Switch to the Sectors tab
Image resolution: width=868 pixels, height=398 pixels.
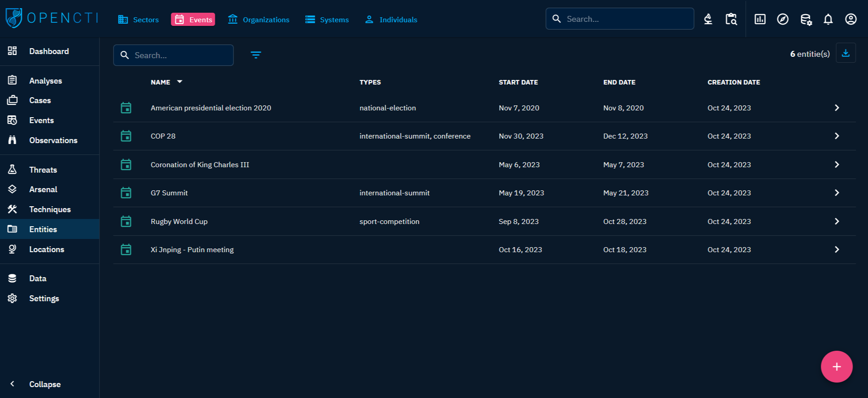tap(139, 20)
